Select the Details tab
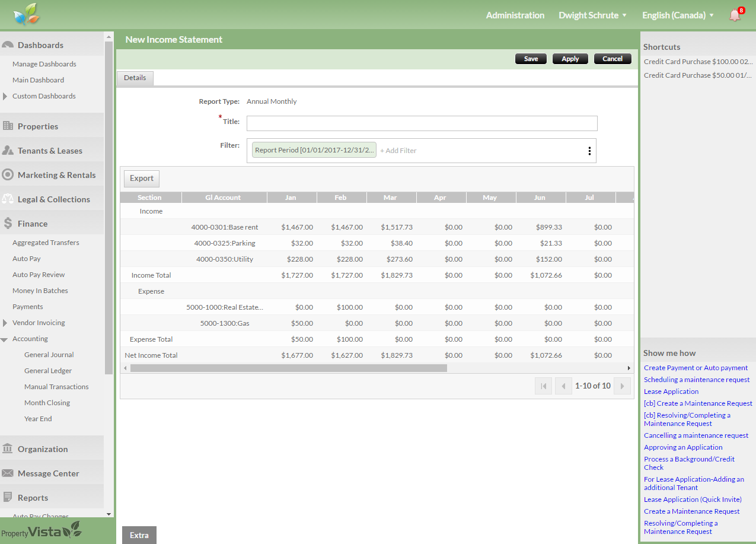Screen dimensions: 756x544 135,78
